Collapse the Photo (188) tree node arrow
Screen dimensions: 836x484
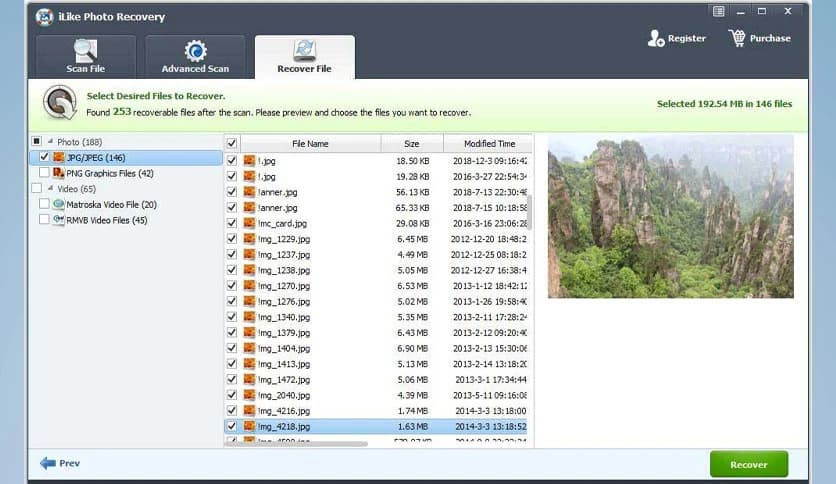pos(50,141)
